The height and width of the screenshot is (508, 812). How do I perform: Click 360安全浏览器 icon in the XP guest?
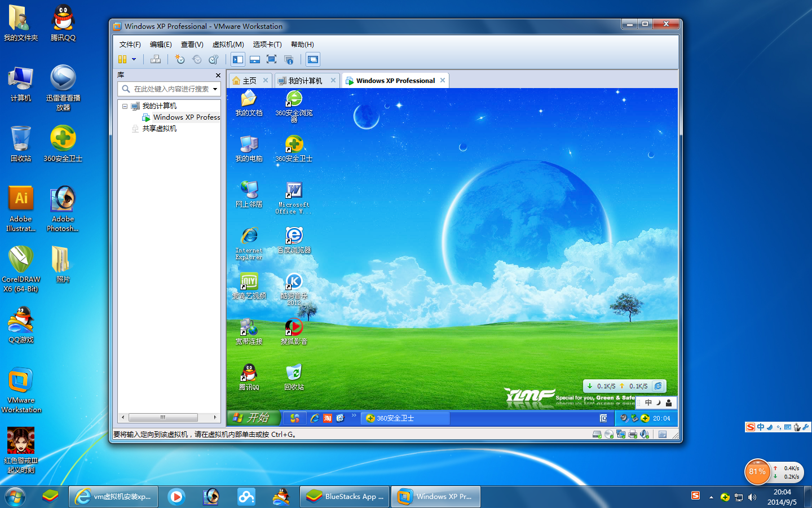click(x=294, y=107)
